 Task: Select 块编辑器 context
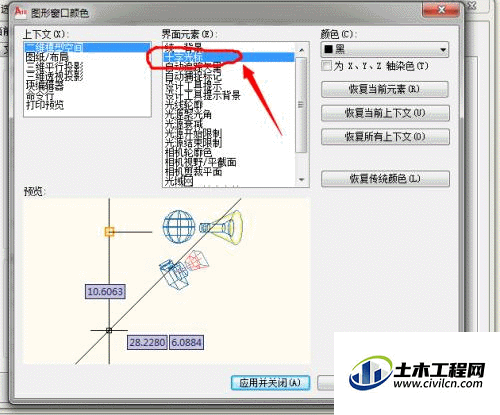pos(87,86)
